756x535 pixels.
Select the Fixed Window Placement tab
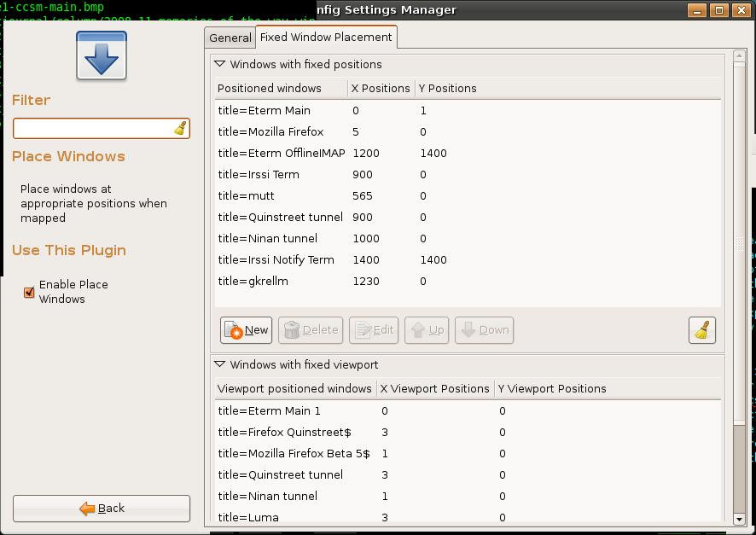click(325, 38)
